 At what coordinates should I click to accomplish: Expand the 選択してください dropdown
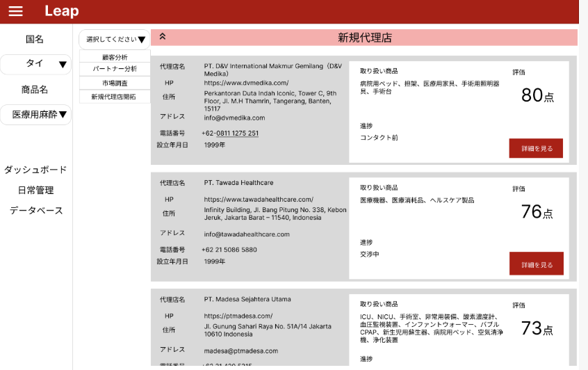coord(115,40)
